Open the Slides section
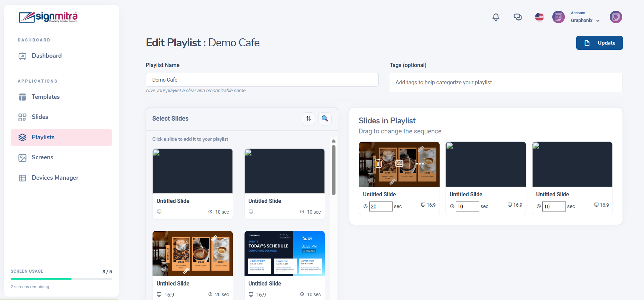The image size is (644, 300). coord(40,117)
